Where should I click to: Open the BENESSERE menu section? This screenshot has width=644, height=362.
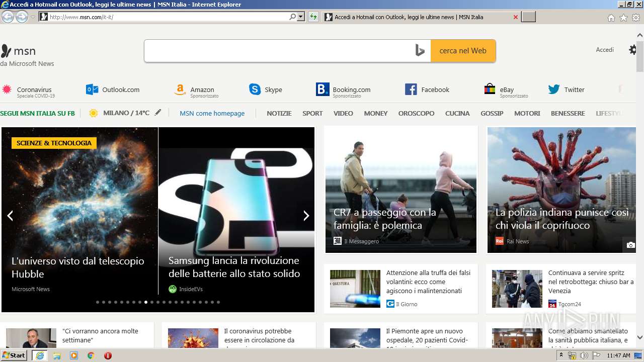568,113
